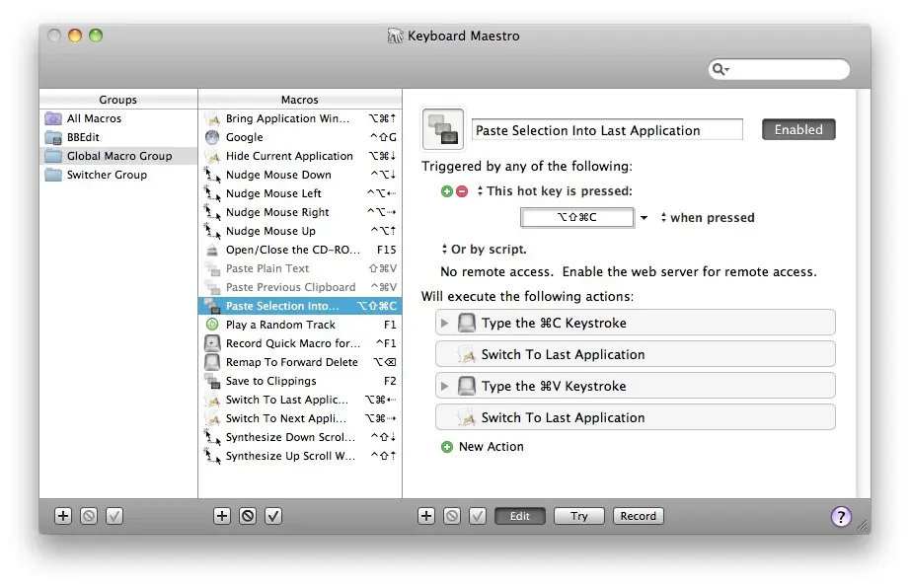
Task: Click the search magnifier icon
Action: click(720, 70)
